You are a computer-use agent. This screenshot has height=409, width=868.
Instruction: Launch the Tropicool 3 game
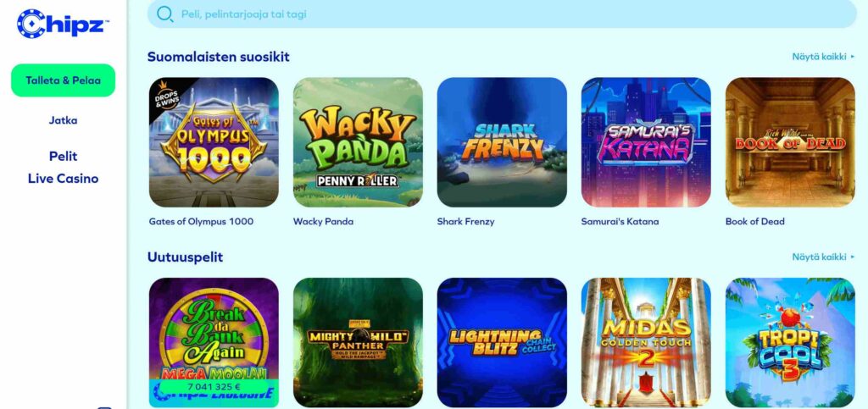[790, 342]
